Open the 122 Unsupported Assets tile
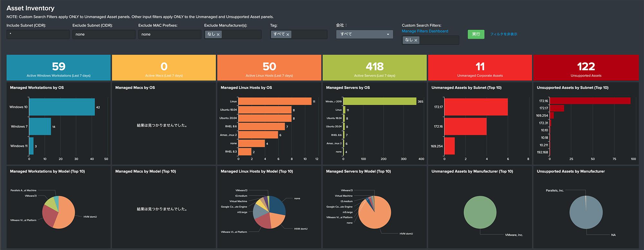The width and height of the screenshot is (644, 250). pyautogui.click(x=586, y=68)
